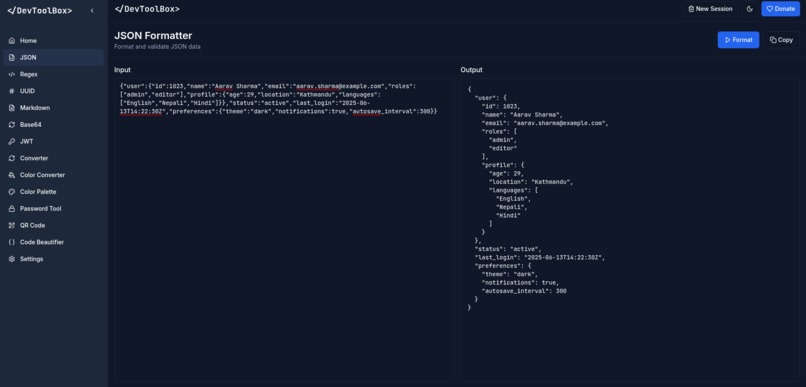
Task: Click the "Nepali" entry in output
Action: pyautogui.click(x=511, y=207)
